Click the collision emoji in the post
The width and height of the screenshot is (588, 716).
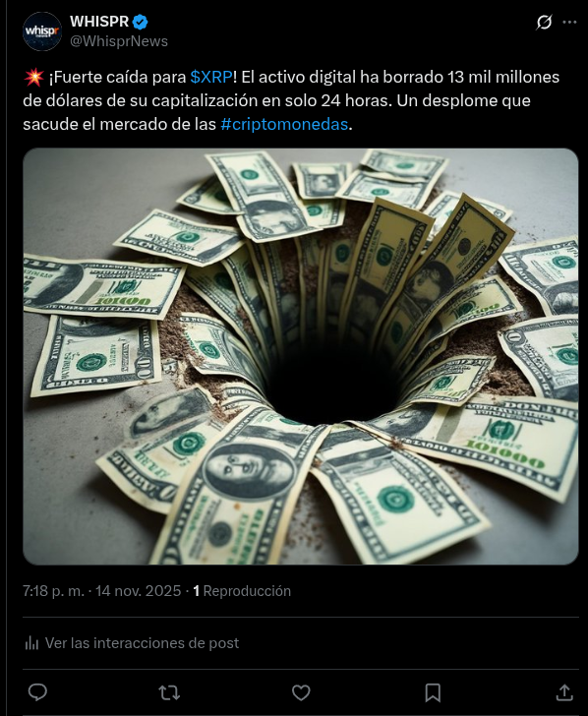point(33,77)
